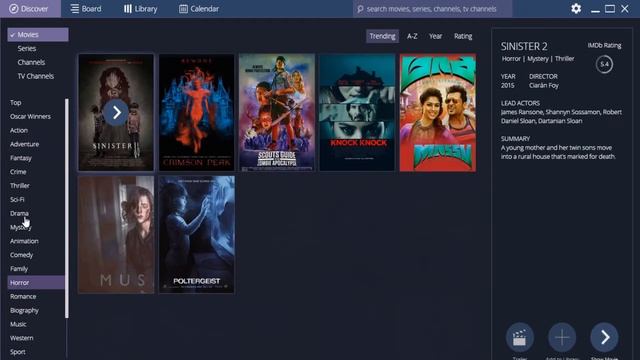The height and width of the screenshot is (360, 640).
Task: Switch to the Library tab
Action: 141,9
